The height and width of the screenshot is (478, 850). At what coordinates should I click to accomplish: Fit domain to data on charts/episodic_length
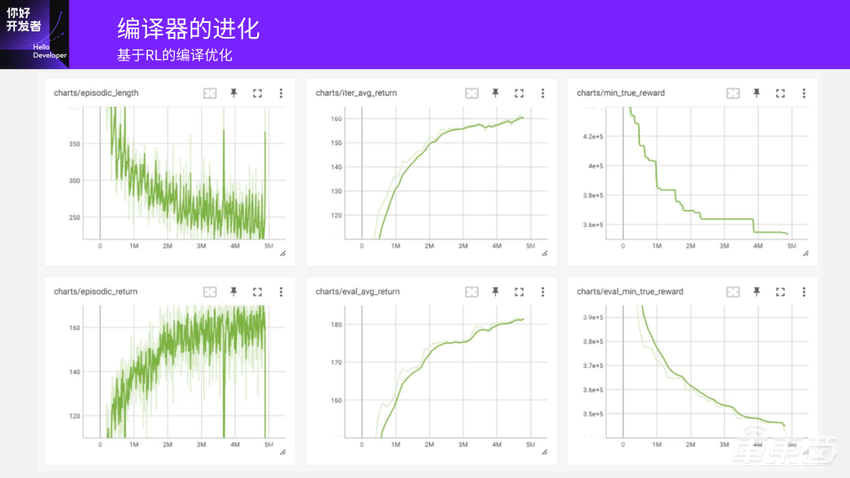pos(210,93)
